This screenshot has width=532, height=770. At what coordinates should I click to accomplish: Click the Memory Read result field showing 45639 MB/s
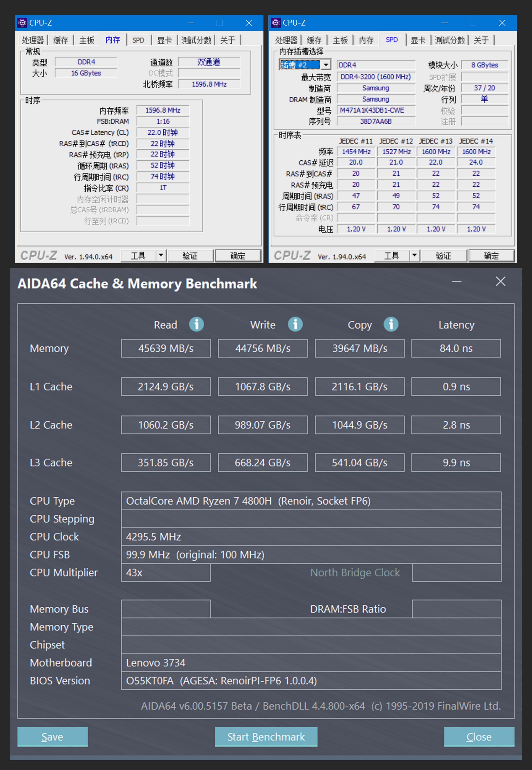(x=166, y=348)
